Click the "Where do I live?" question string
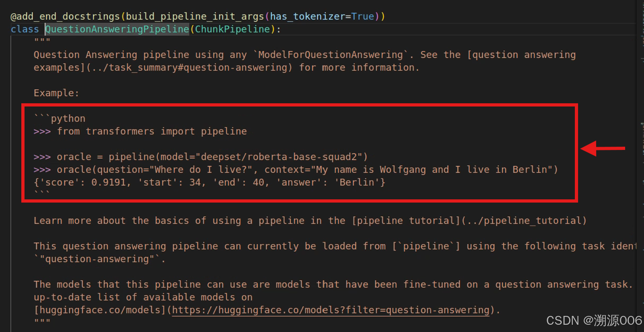The image size is (644, 332). (201, 170)
